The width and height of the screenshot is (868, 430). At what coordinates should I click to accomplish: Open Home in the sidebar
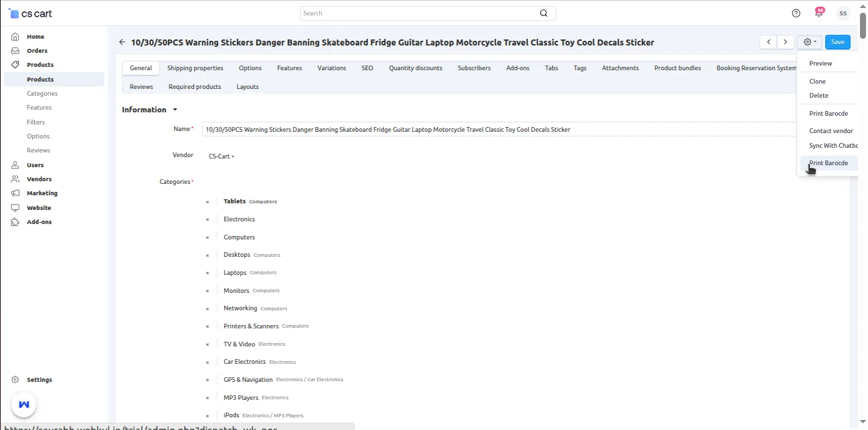point(35,37)
